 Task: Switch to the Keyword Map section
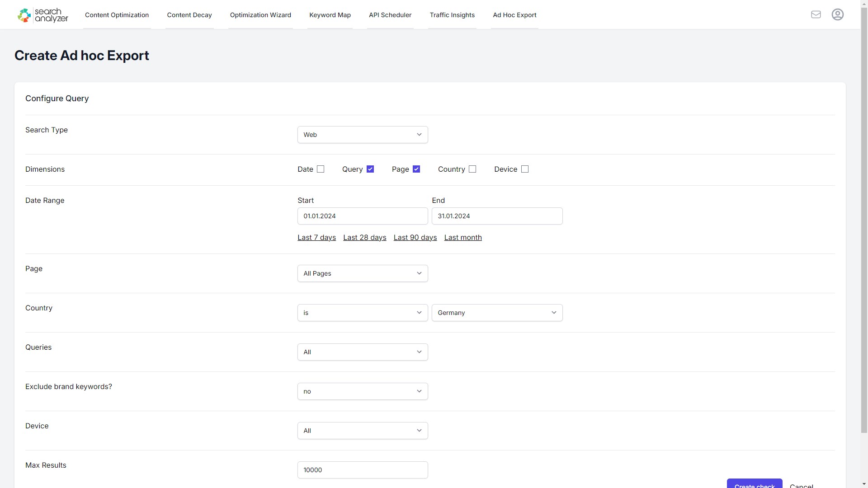[x=330, y=15]
